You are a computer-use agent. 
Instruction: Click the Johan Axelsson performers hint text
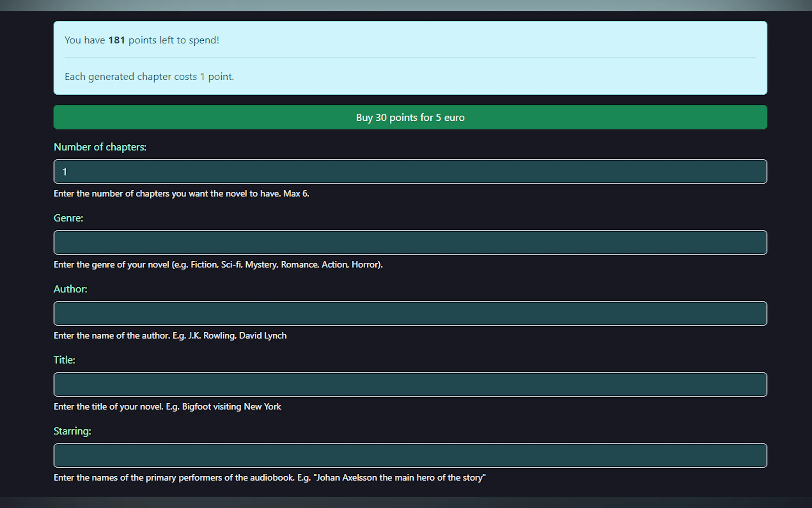269,477
